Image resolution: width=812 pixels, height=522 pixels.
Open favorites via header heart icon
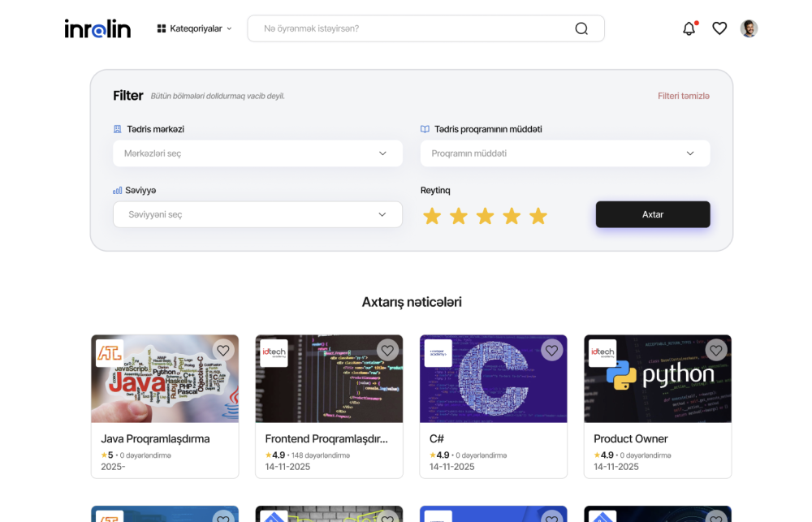[719, 28]
